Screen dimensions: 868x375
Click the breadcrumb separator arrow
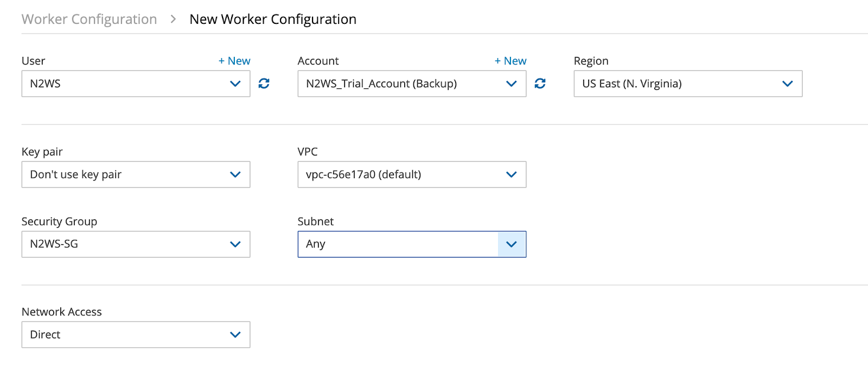[x=173, y=19]
